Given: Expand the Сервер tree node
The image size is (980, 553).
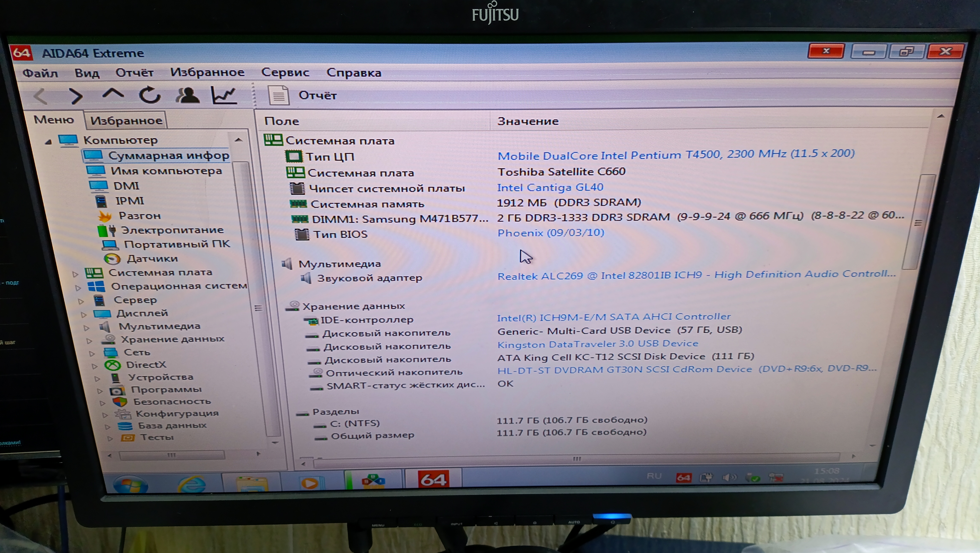Looking at the screenshot, I should click(81, 301).
